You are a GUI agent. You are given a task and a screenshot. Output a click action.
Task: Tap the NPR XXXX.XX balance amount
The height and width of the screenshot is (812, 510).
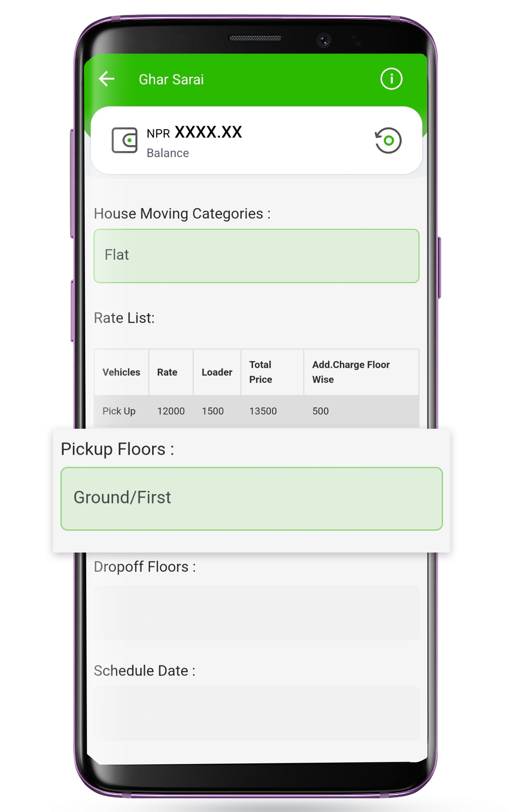tap(194, 132)
